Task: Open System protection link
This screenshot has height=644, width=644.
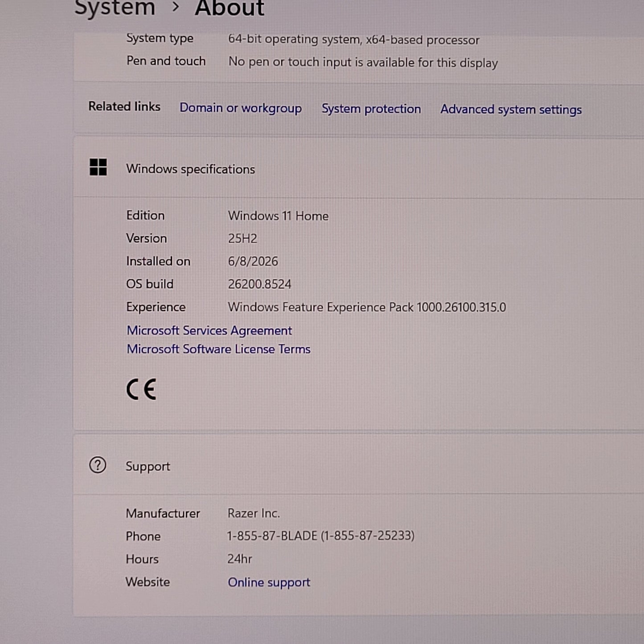Action: pyautogui.click(x=371, y=109)
